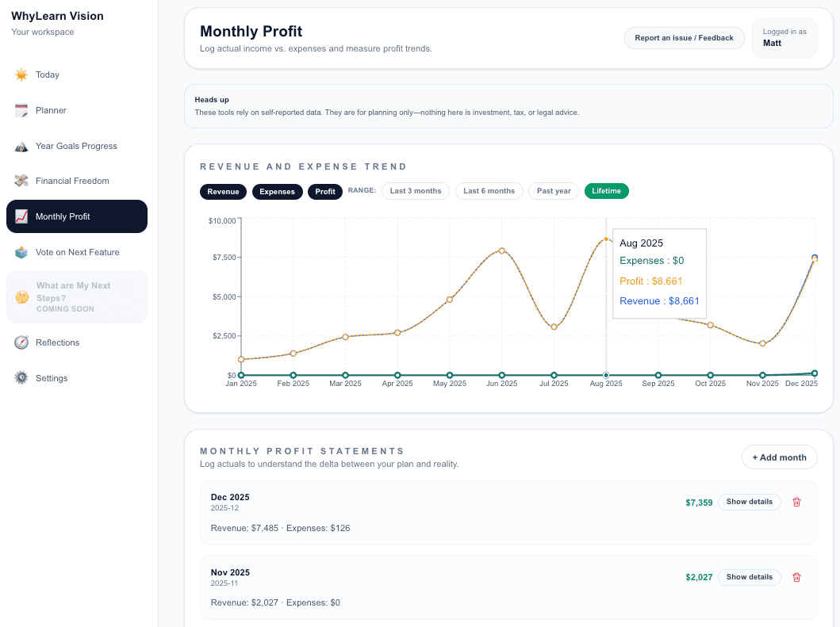Toggle the Expenses series visibility
Image resolution: width=840 pixels, height=627 pixels.
tap(277, 191)
